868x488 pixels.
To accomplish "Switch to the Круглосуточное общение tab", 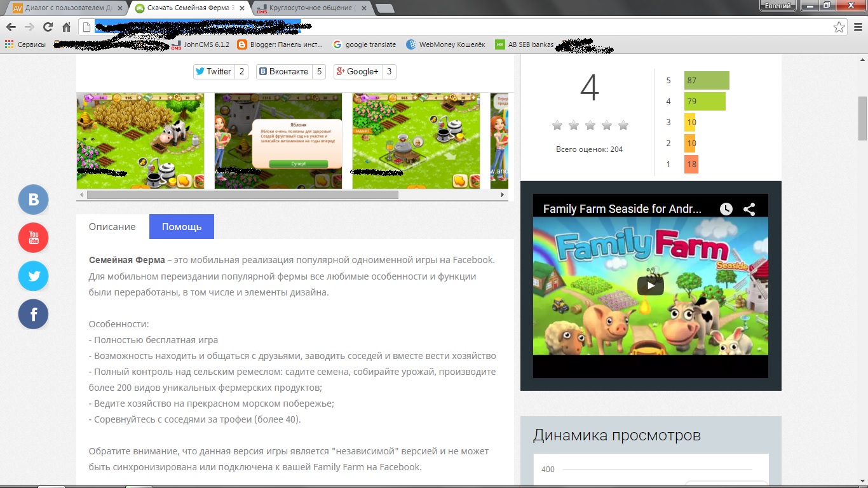I will pyautogui.click(x=311, y=8).
